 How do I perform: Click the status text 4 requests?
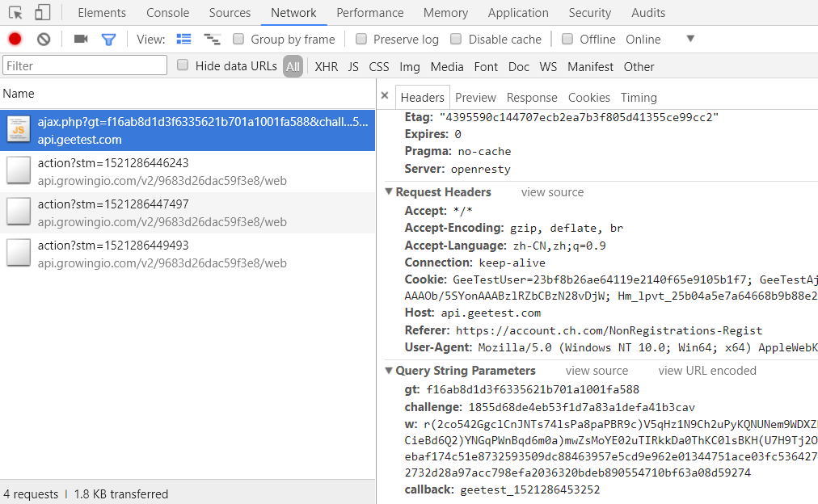point(31,494)
